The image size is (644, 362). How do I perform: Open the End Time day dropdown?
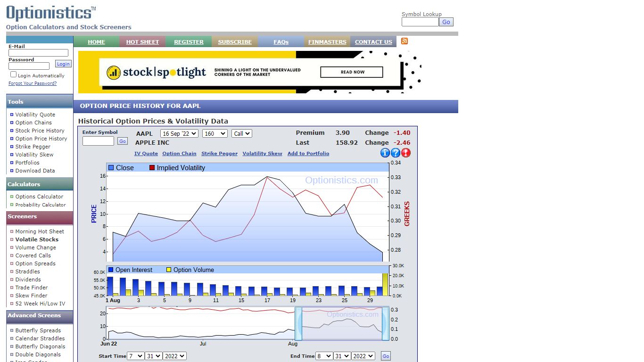pos(342,356)
